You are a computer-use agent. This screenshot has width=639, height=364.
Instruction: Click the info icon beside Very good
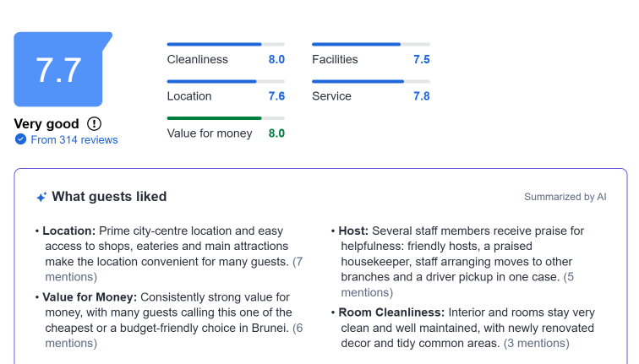tap(94, 123)
